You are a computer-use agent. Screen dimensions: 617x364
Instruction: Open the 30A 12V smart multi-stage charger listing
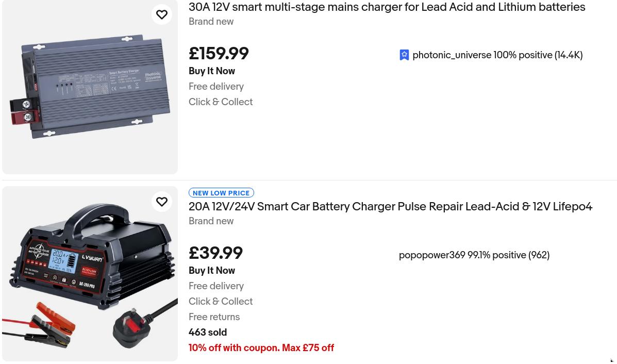tap(387, 7)
